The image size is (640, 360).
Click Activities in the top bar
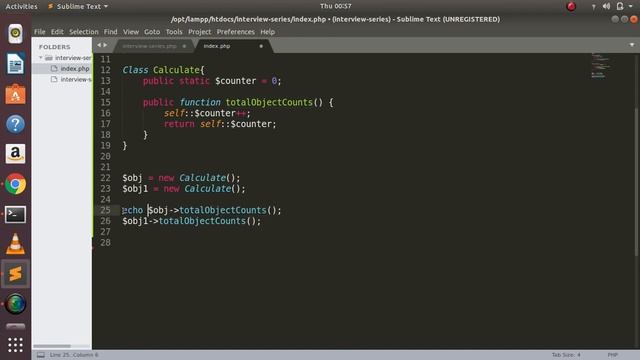[22, 6]
